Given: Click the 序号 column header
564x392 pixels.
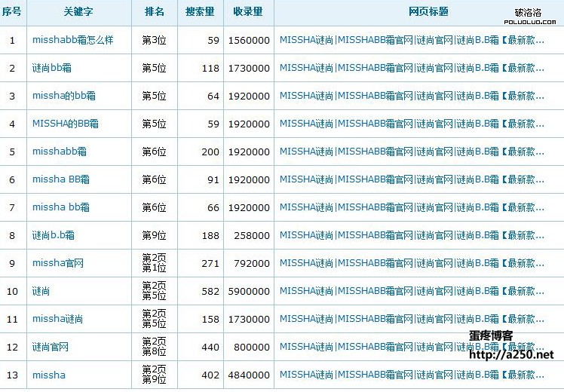Looking at the screenshot, I should click(12, 12).
